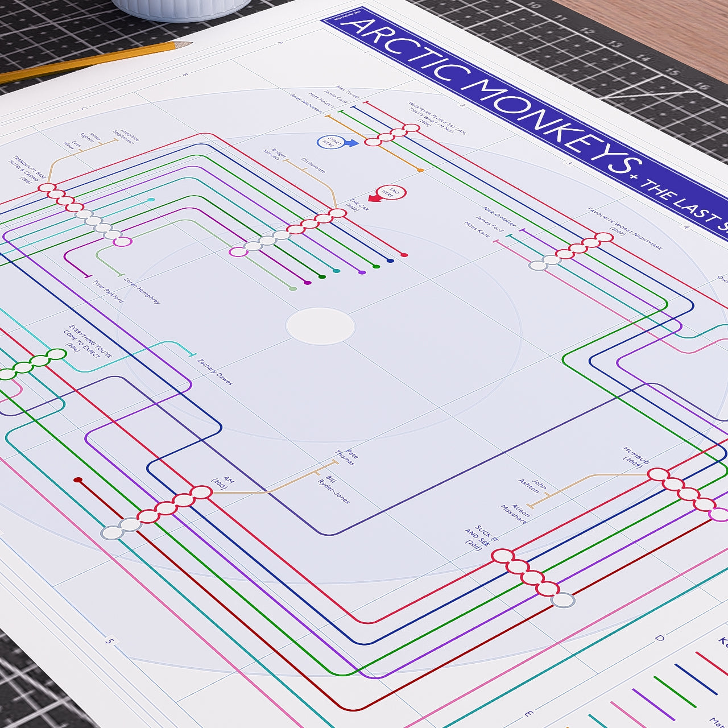The image size is (728, 728).
Task: Click the Matt Helders name
Action: coord(321,99)
